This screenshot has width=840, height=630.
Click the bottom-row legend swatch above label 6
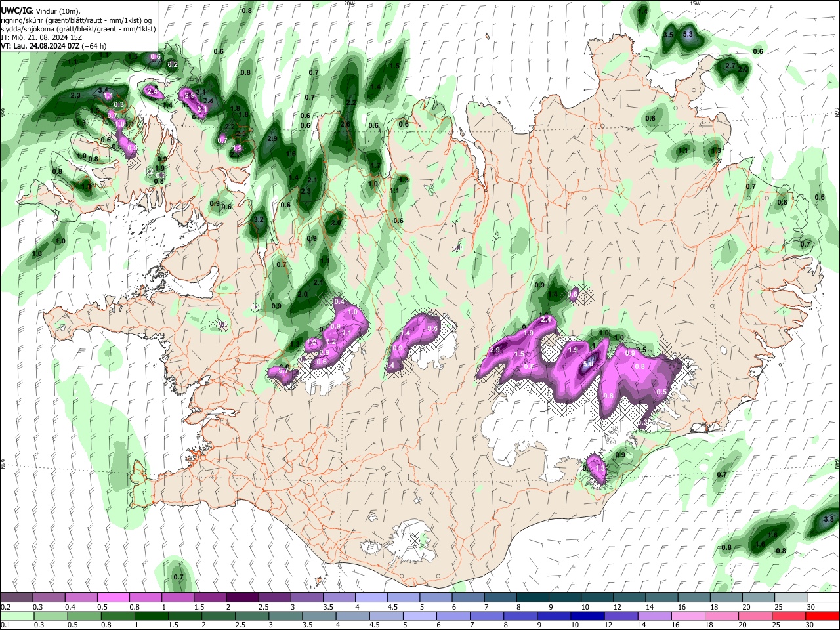coord(455,616)
